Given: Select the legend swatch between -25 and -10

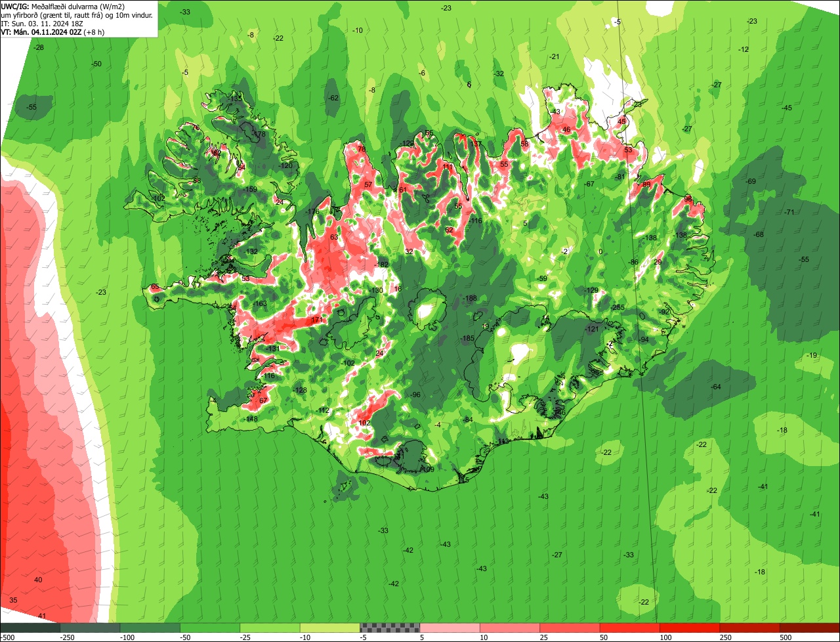Looking at the screenshot, I should click(270, 628).
